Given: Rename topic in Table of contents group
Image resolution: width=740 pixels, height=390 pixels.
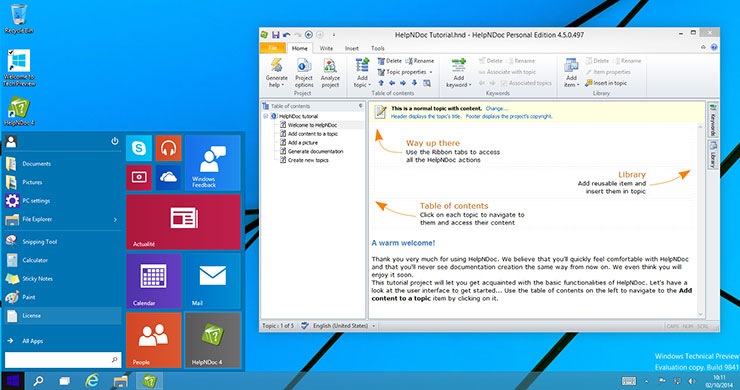Looking at the screenshot, I should [420, 61].
